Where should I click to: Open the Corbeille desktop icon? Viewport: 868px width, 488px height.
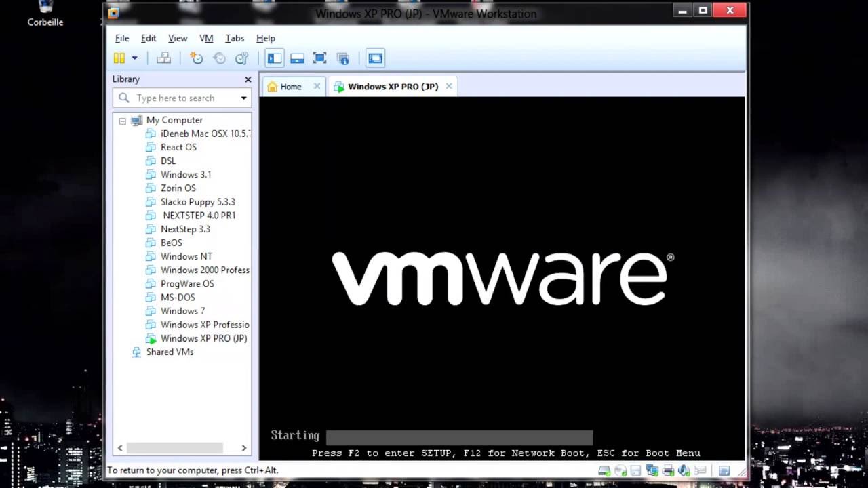tap(45, 14)
